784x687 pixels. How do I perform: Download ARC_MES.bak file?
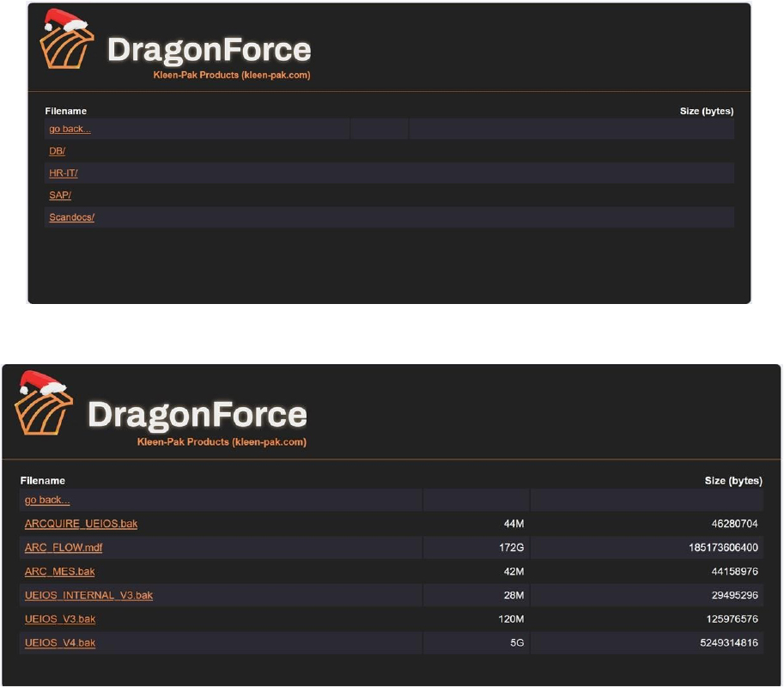tap(59, 572)
